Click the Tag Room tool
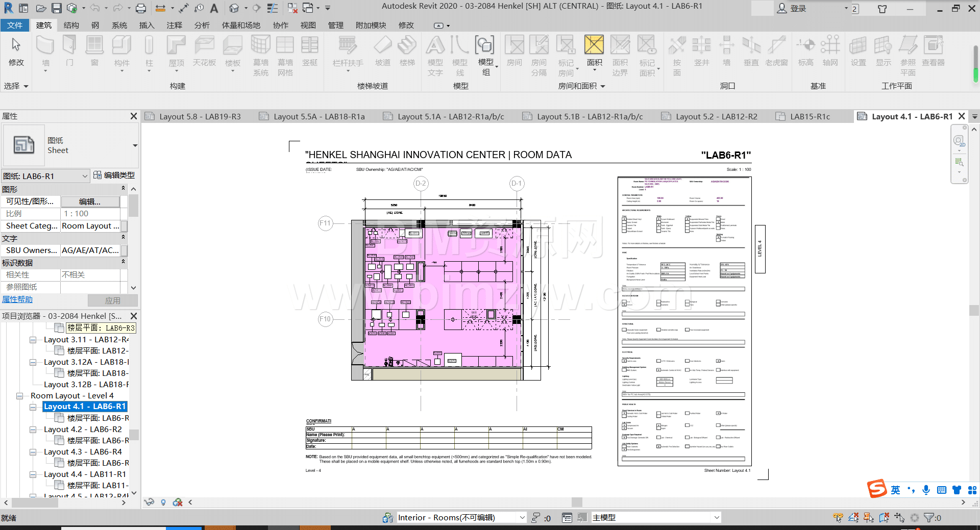This screenshot has width=980, height=530. [566, 56]
